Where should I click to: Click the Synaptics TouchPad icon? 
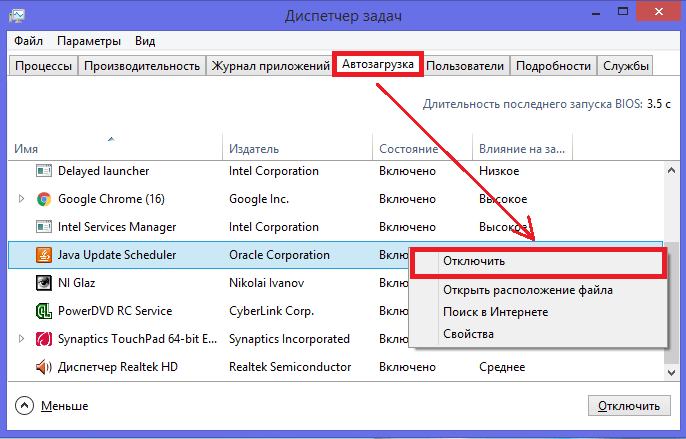44,339
